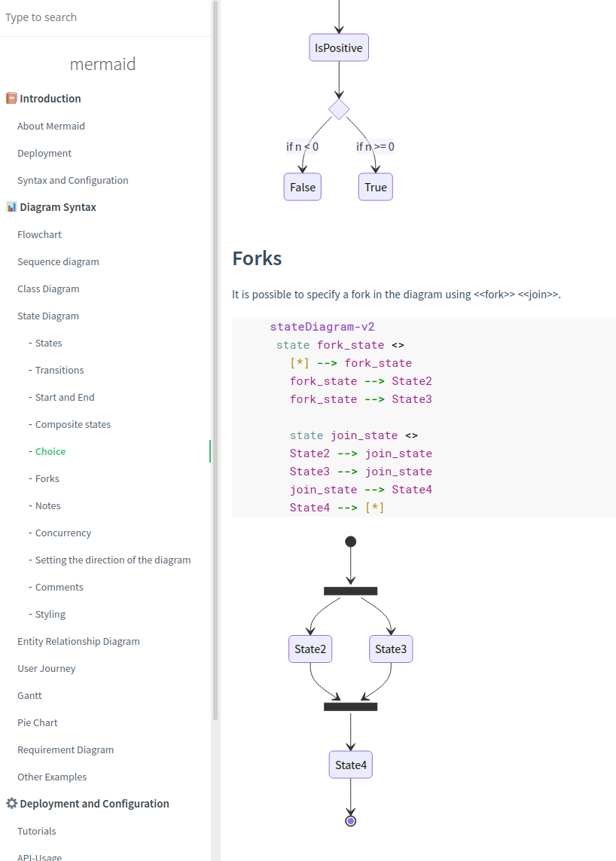
Task: Click the gear icon next to Deployment and Configuration
Action: tap(11, 803)
